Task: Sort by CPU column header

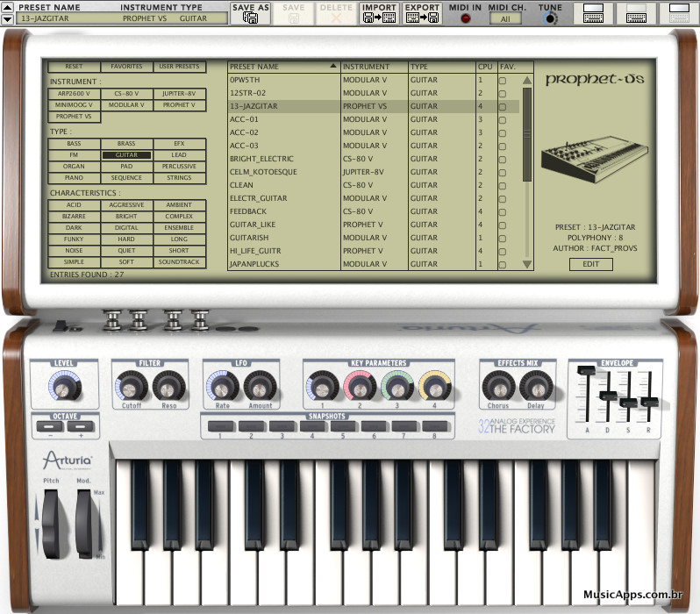Action: [x=487, y=67]
